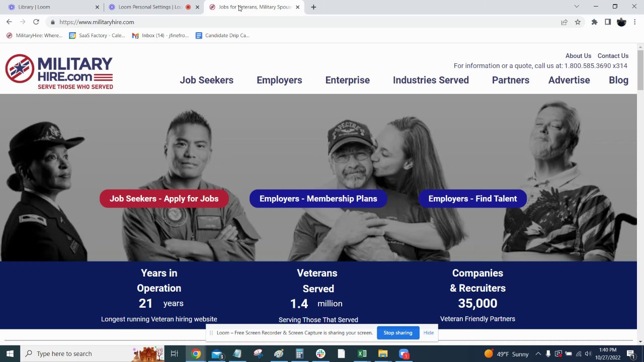Click the weather 49°F Sunny widget
This screenshot has height=362, width=644.
(506, 353)
